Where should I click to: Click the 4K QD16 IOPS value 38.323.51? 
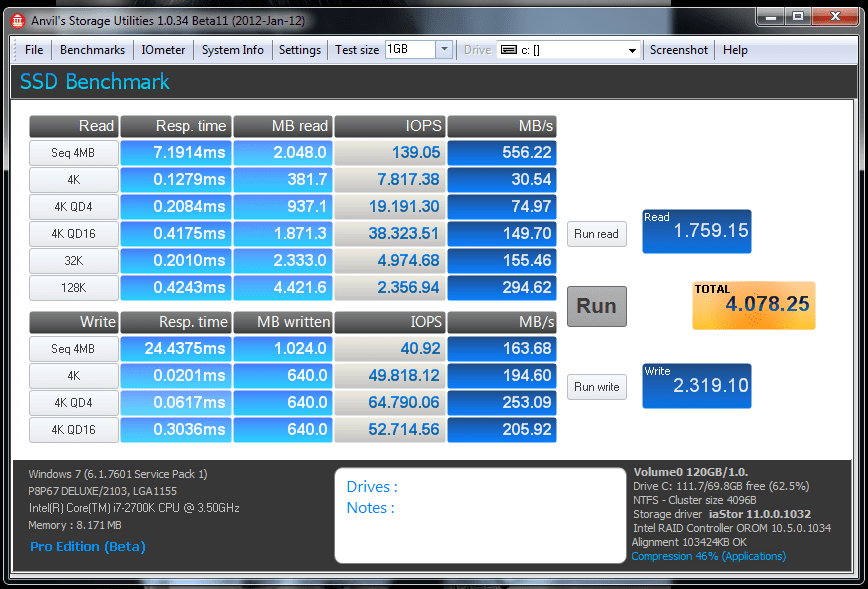click(x=390, y=234)
